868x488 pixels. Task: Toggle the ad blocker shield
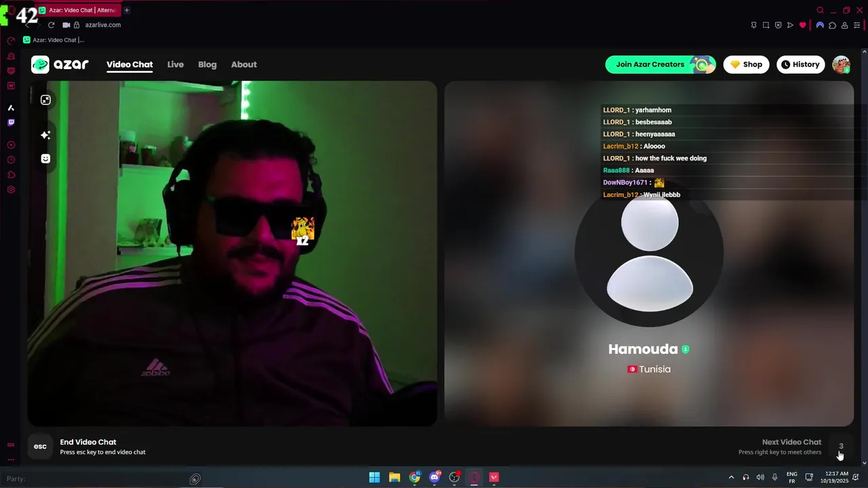[778, 25]
